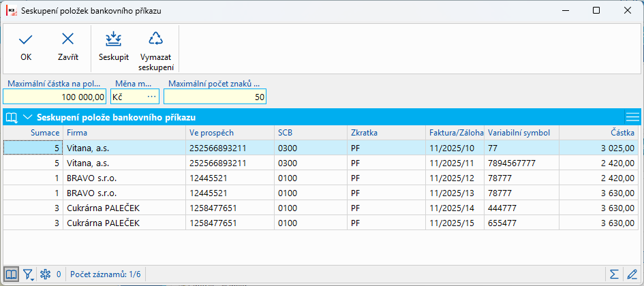Click the snowflake icon in status bar
Image resolution: width=644 pixels, height=286 pixels.
[46, 274]
